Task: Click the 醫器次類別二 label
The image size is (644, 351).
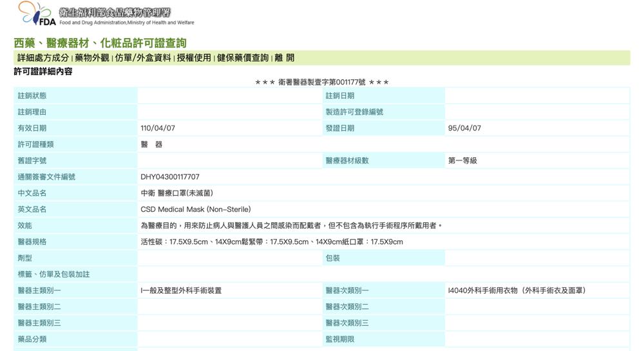Action: point(347,307)
